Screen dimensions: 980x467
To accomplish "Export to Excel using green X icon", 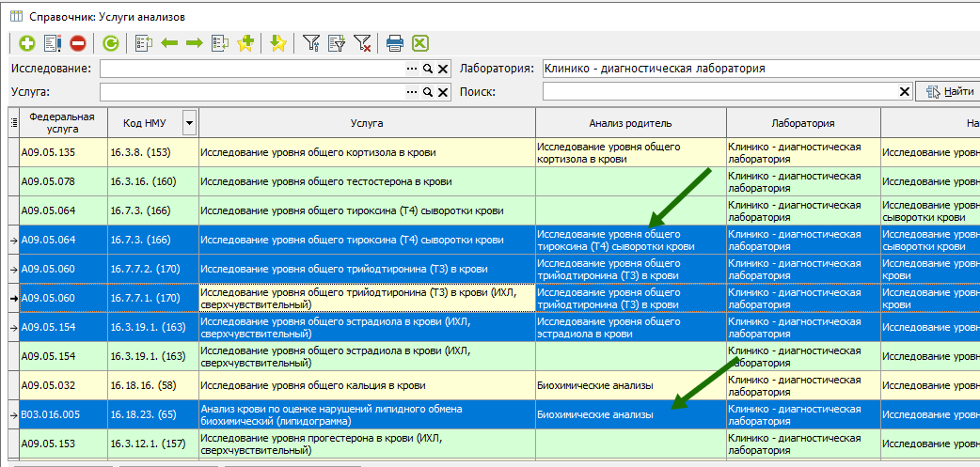I will [420, 43].
